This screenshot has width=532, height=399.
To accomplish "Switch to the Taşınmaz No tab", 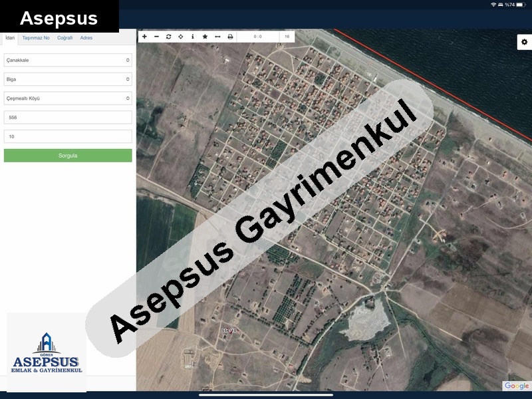I will click(x=36, y=38).
